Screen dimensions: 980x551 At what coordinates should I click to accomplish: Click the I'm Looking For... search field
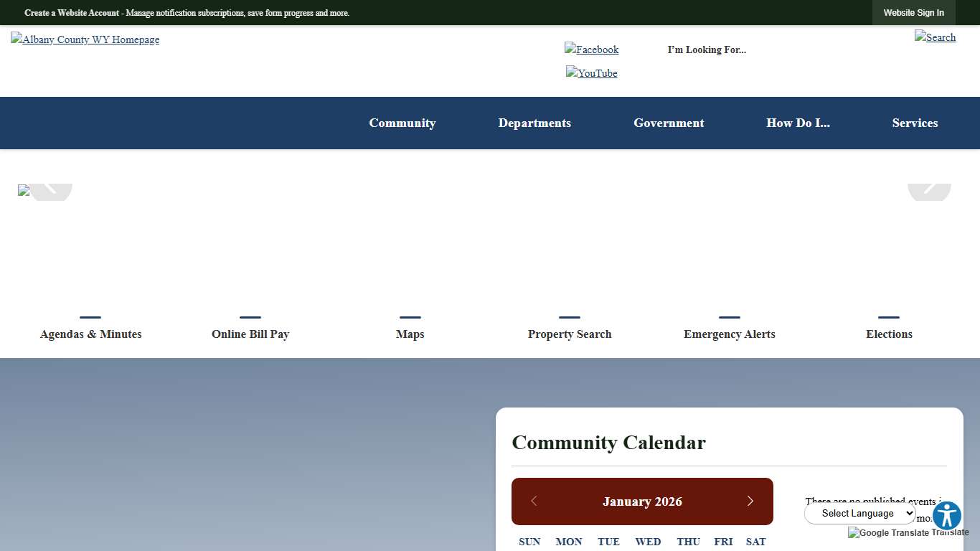click(x=707, y=50)
